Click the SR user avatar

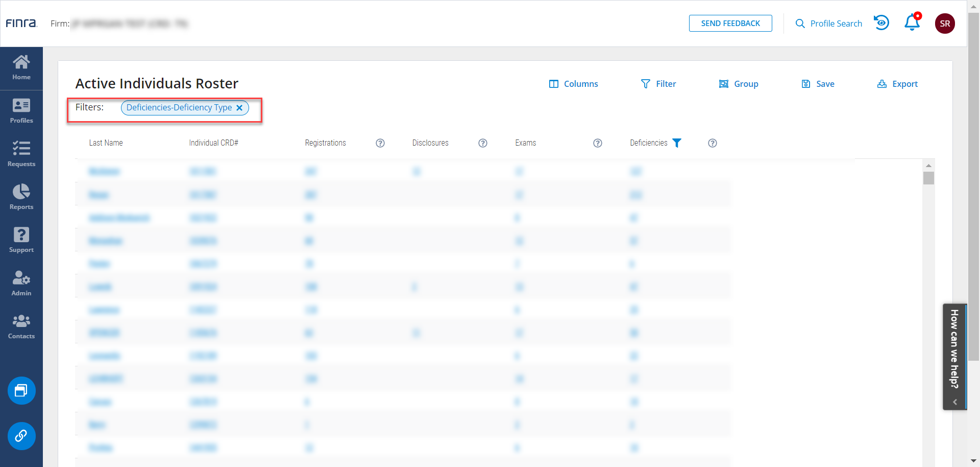pyautogui.click(x=945, y=24)
